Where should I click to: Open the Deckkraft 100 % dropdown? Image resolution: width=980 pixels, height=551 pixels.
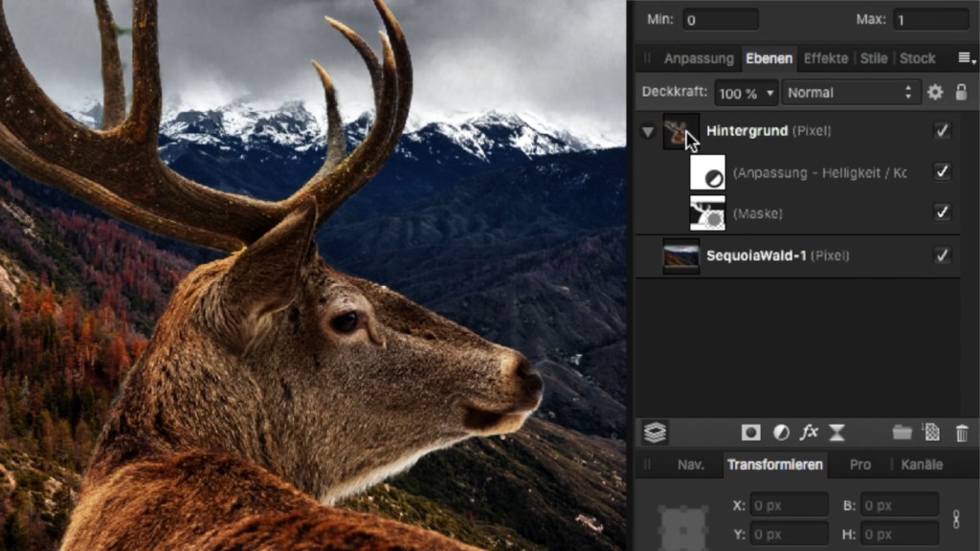746,93
